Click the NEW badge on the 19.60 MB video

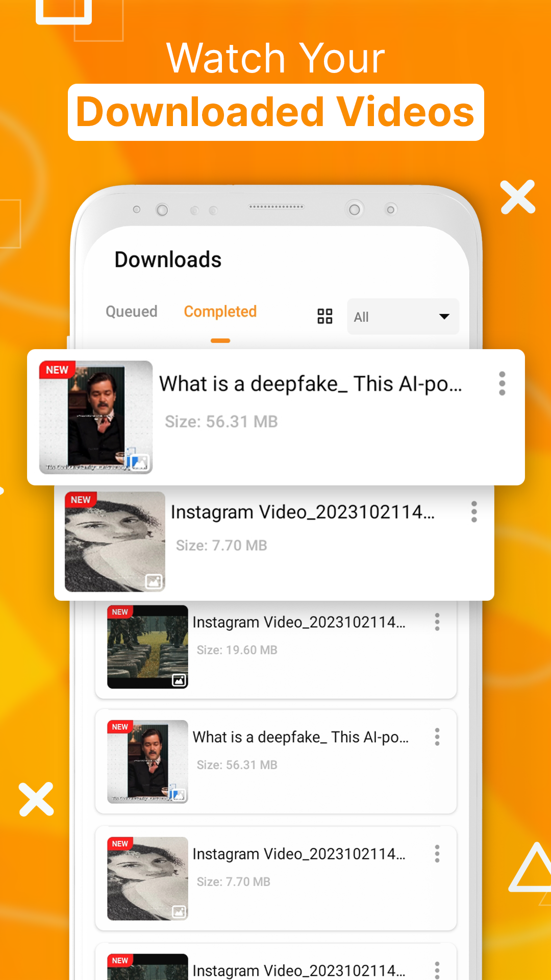tap(120, 611)
